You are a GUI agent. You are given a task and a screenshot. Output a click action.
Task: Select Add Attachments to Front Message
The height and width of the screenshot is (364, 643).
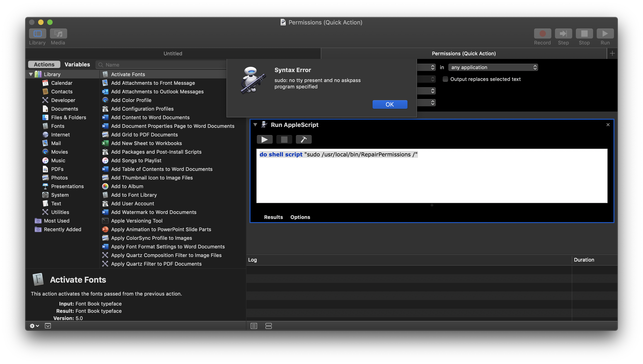pos(153,83)
